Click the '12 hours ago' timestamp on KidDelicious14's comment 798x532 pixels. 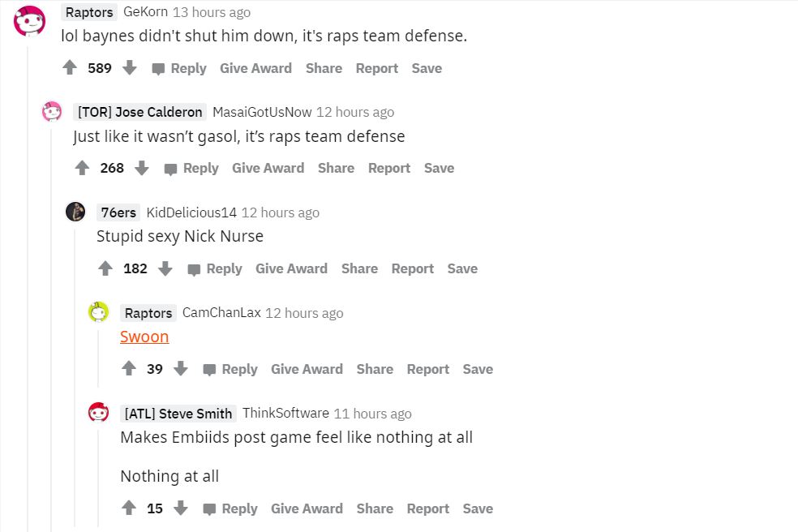(x=280, y=212)
